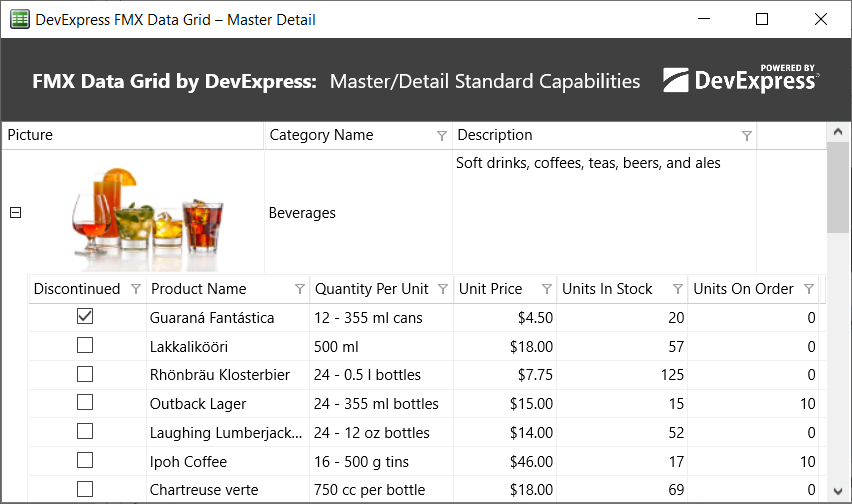Minimize the Master Detail window

pos(704,19)
